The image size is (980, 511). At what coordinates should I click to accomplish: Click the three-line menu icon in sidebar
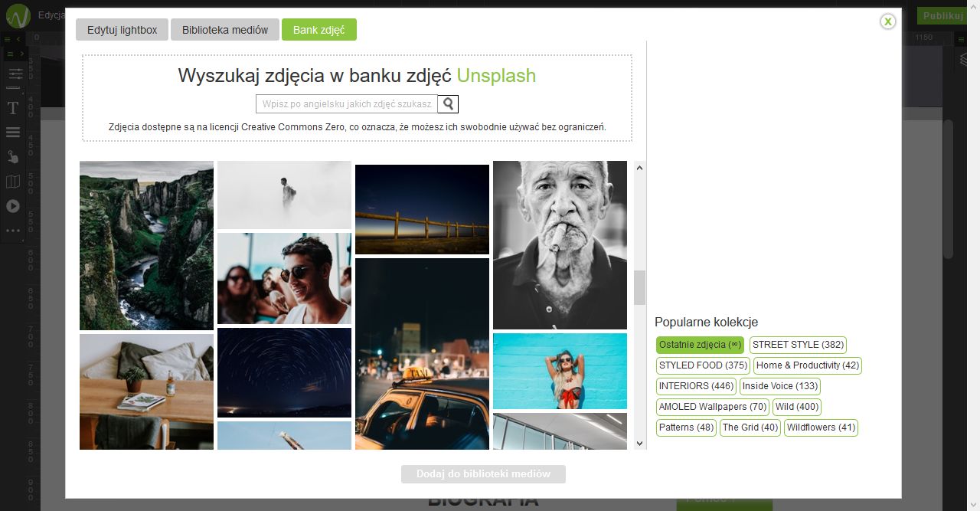tap(13, 133)
